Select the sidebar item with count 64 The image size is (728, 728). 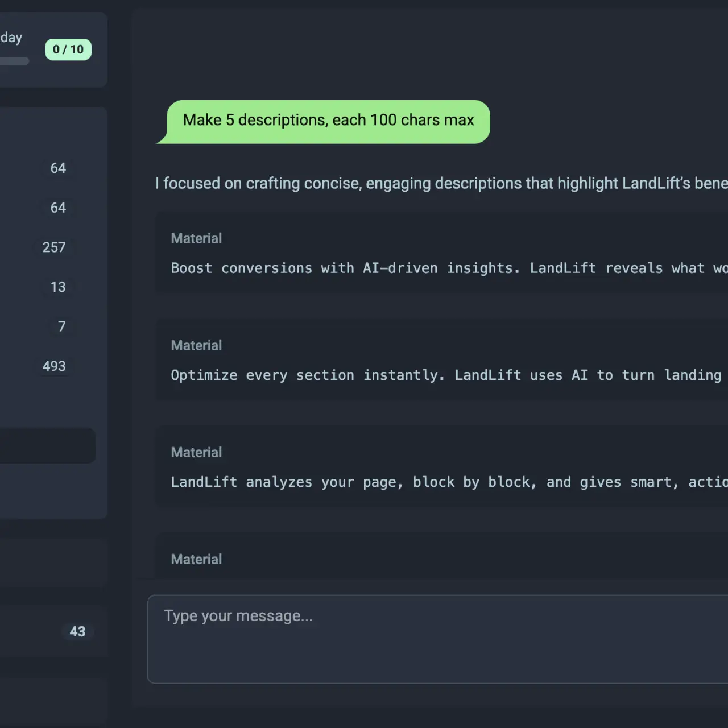pyautogui.click(x=56, y=168)
